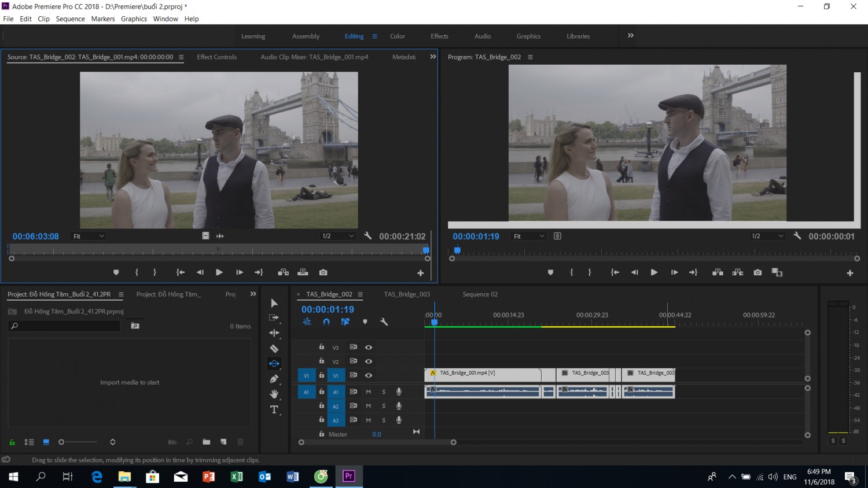
Task: Click the Project panel zoom slider
Action: pyautogui.click(x=78, y=442)
